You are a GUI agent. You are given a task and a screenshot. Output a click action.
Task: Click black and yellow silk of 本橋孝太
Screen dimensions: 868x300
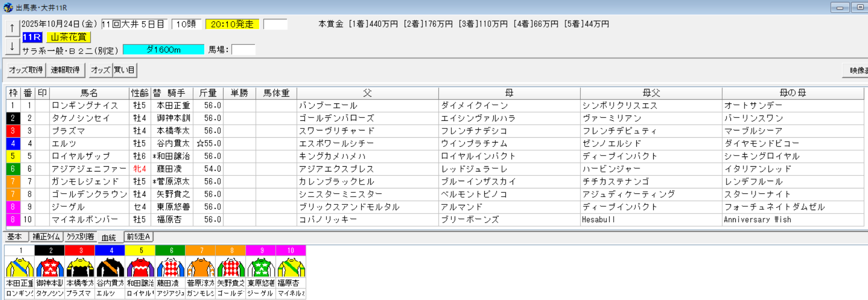pos(80,267)
